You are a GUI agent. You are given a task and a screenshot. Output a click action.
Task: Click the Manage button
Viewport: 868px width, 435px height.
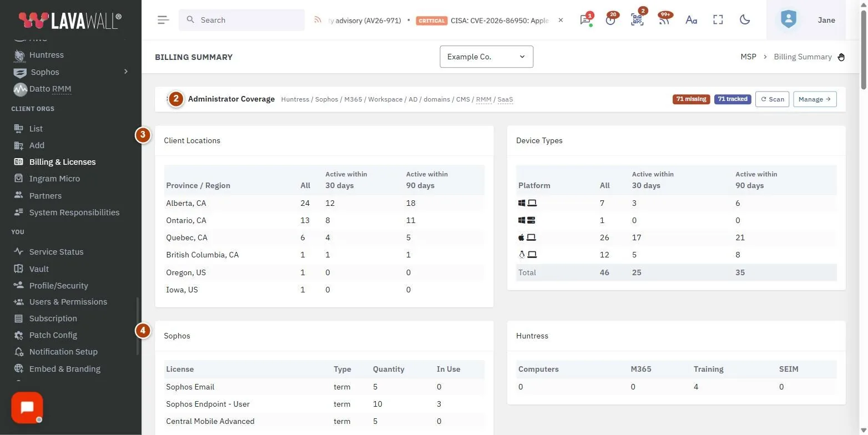click(x=815, y=99)
